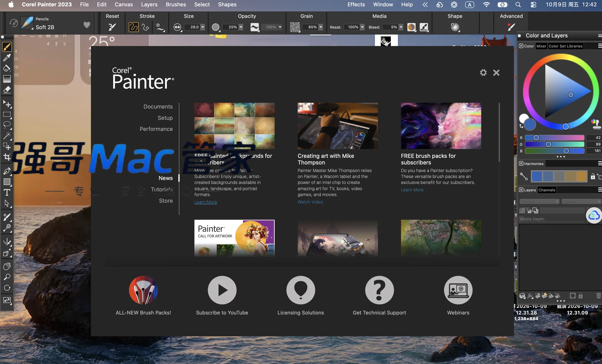Image resolution: width=602 pixels, height=364 pixels.
Task: Select the Cloner tool
Action: pyautogui.click(x=7, y=217)
